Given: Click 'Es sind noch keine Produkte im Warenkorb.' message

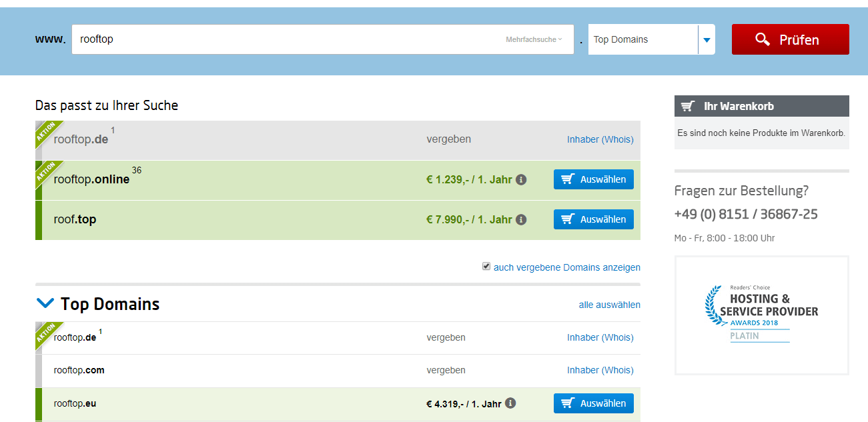Looking at the screenshot, I should point(761,133).
